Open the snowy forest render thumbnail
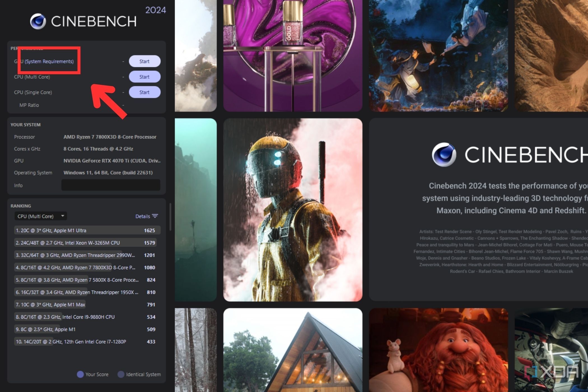Image resolution: width=588 pixels, height=392 pixels. pos(196,350)
